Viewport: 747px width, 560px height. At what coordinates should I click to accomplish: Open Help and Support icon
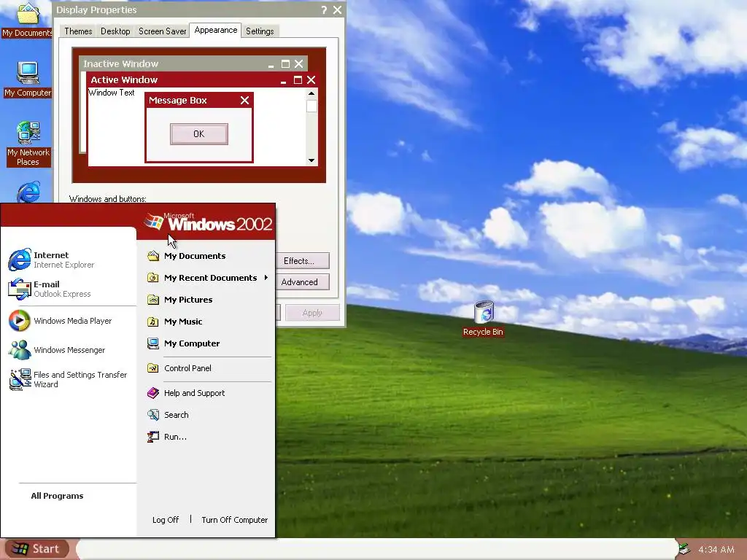point(153,393)
